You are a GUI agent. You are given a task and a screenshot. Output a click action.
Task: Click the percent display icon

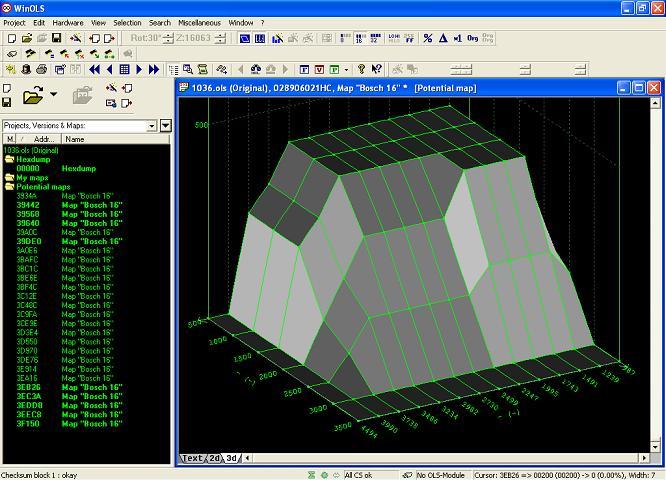pyautogui.click(x=428, y=38)
